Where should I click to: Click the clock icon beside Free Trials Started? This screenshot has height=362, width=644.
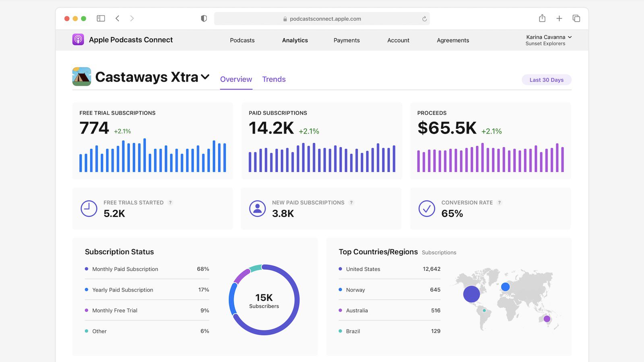[89, 208]
